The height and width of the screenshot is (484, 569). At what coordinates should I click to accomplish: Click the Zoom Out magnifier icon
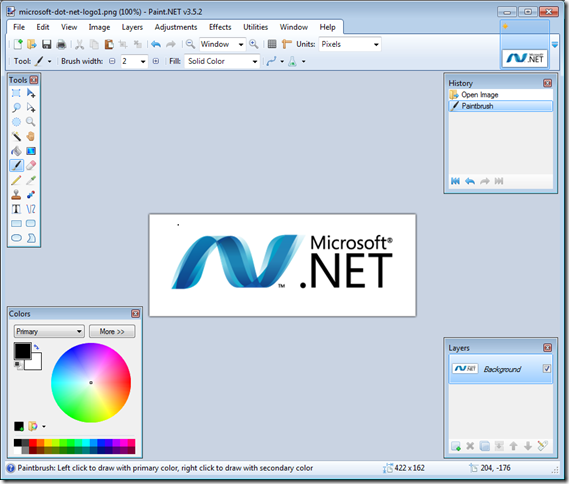(190, 44)
